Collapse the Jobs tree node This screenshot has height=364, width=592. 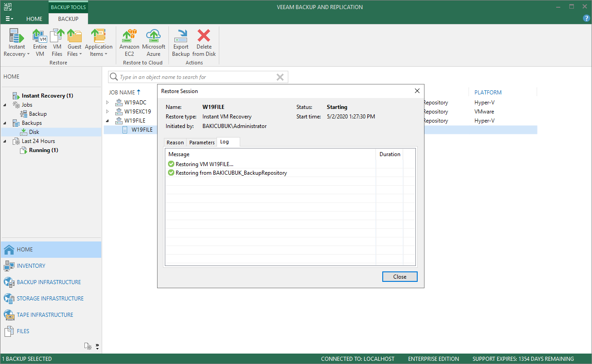tap(5, 105)
